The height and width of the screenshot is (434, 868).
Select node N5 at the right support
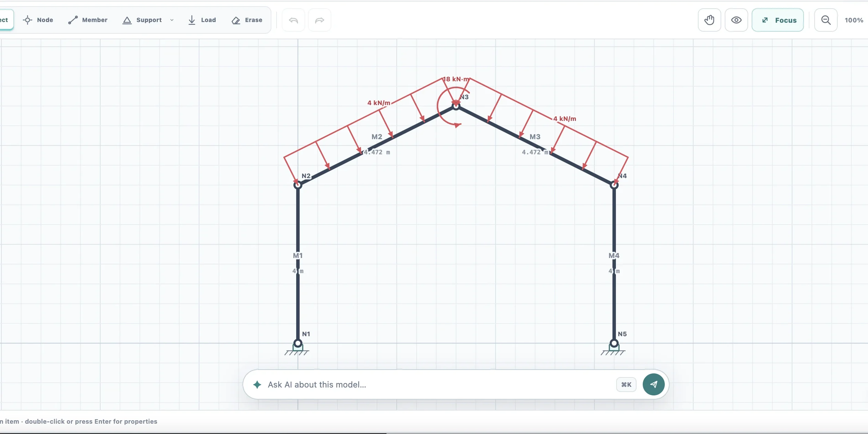tap(614, 343)
